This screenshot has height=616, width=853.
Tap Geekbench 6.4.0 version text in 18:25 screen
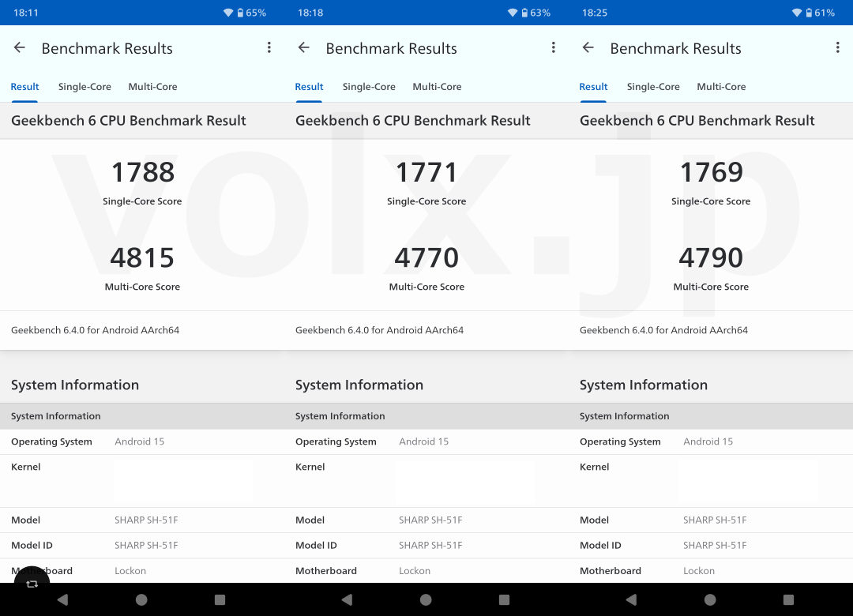coord(663,330)
